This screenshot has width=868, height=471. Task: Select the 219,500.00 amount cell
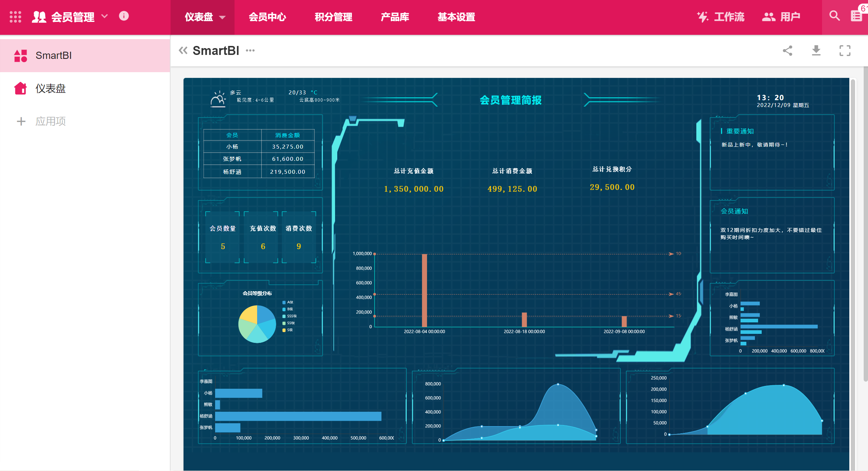point(288,172)
